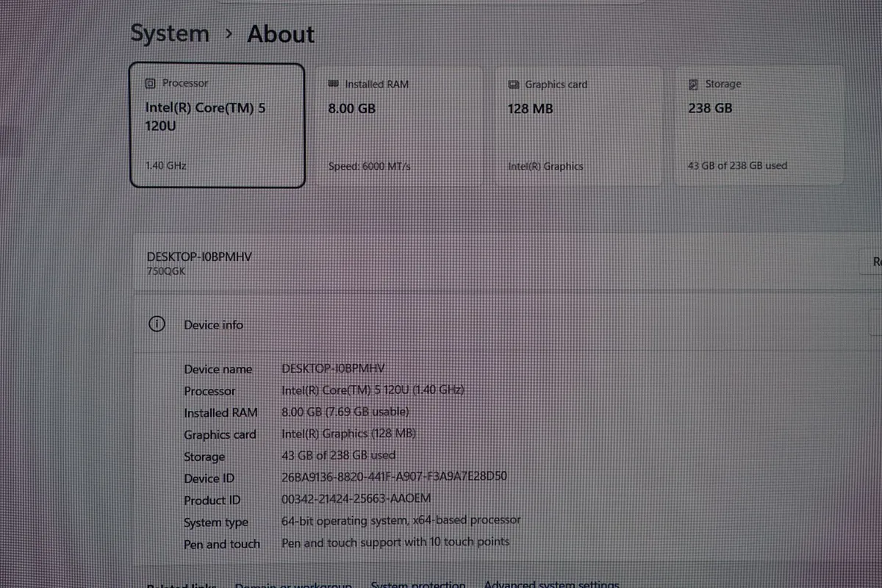Click the Installed RAM memory icon

333,85
